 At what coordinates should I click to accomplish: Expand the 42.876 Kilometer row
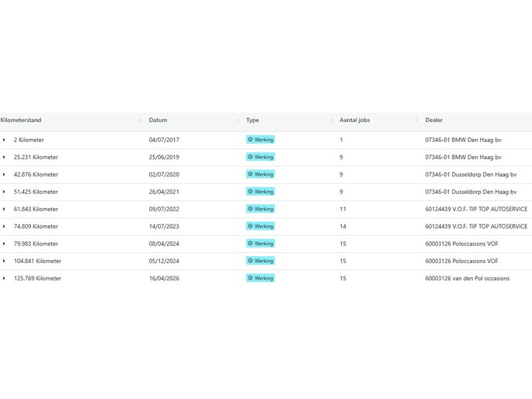(4, 175)
